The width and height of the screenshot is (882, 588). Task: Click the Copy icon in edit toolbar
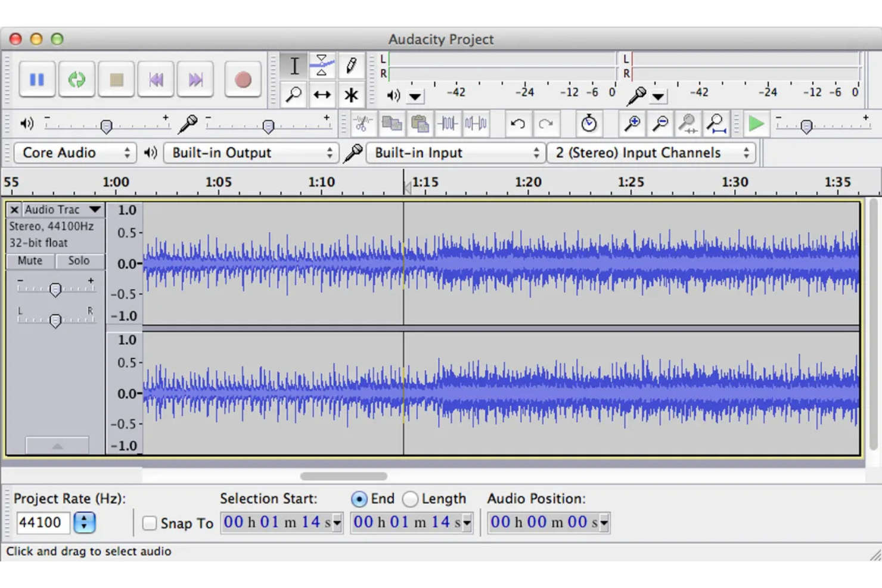(x=392, y=124)
